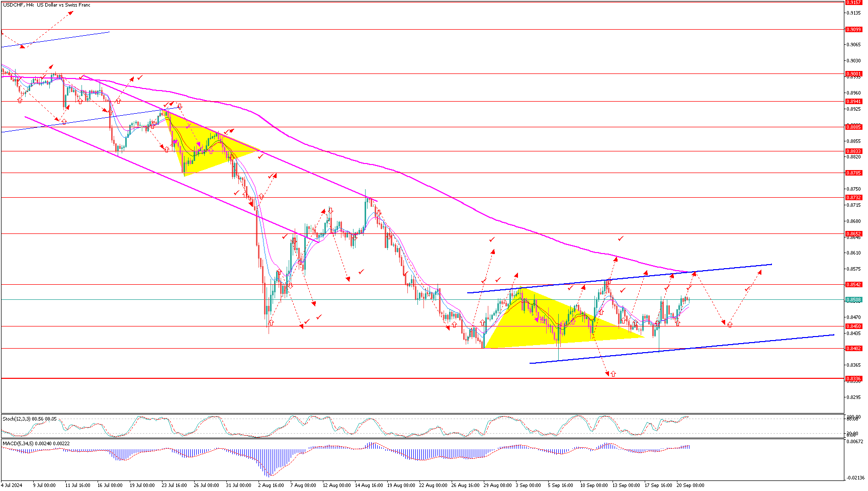The height and width of the screenshot is (491, 868).
Task: Click the 0.9065 price axis value
Action: pyautogui.click(x=853, y=45)
